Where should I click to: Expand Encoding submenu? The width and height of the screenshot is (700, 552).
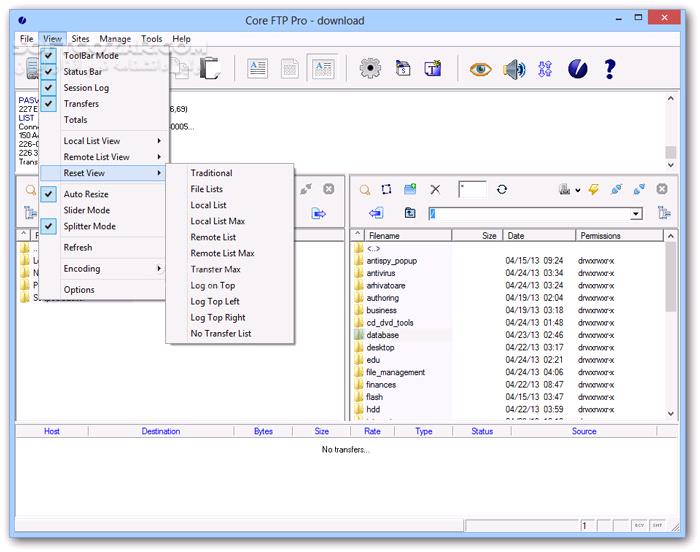[103, 268]
